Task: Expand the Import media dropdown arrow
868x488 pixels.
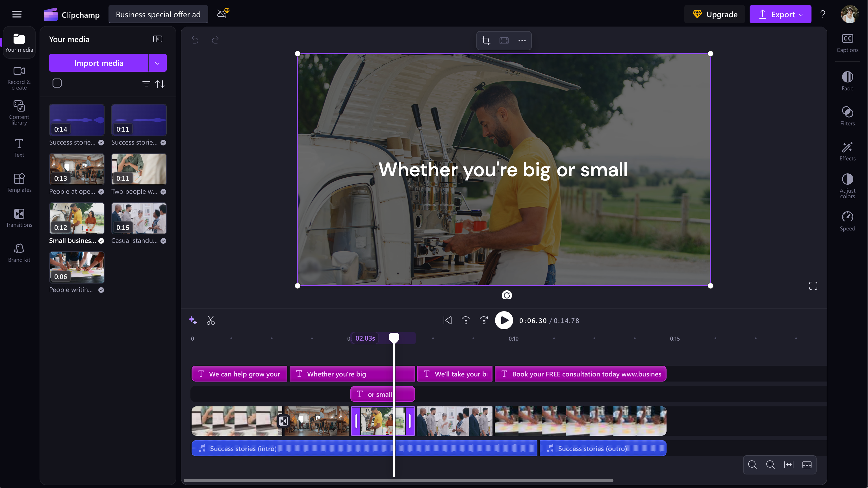Action: click(x=157, y=63)
